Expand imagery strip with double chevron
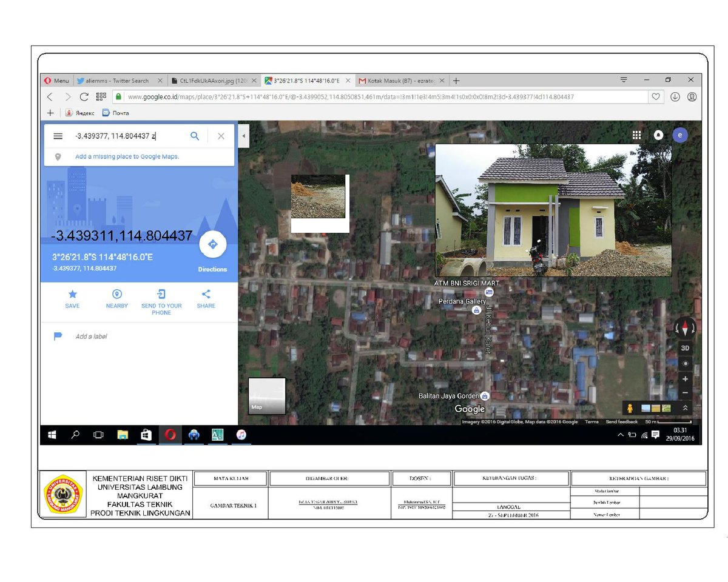This screenshot has width=728, height=582. [x=686, y=408]
